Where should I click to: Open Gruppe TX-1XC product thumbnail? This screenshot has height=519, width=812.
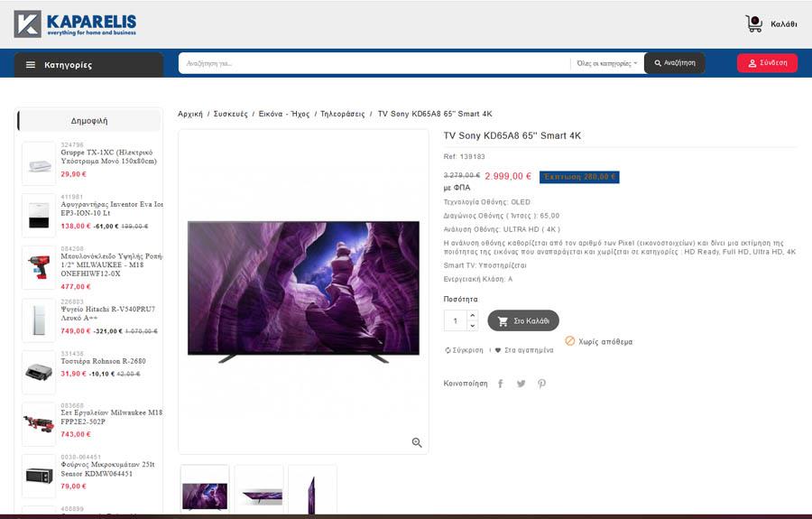tap(39, 163)
